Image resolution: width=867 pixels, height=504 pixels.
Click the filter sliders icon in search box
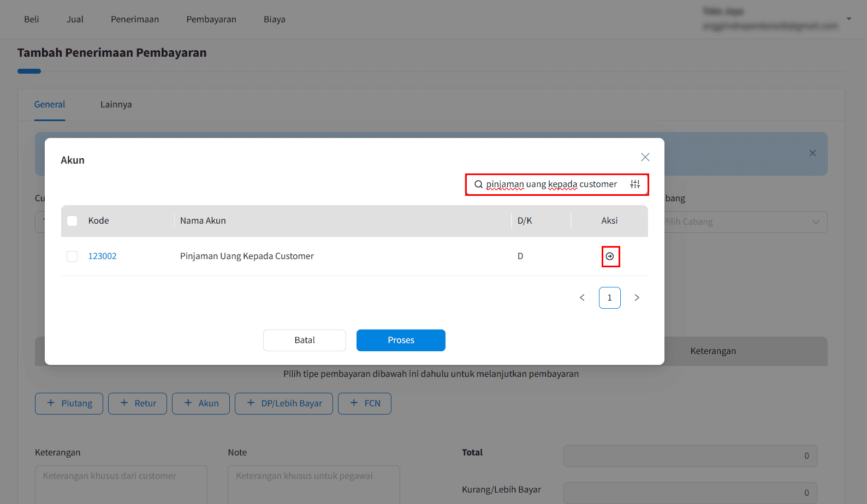tap(635, 184)
